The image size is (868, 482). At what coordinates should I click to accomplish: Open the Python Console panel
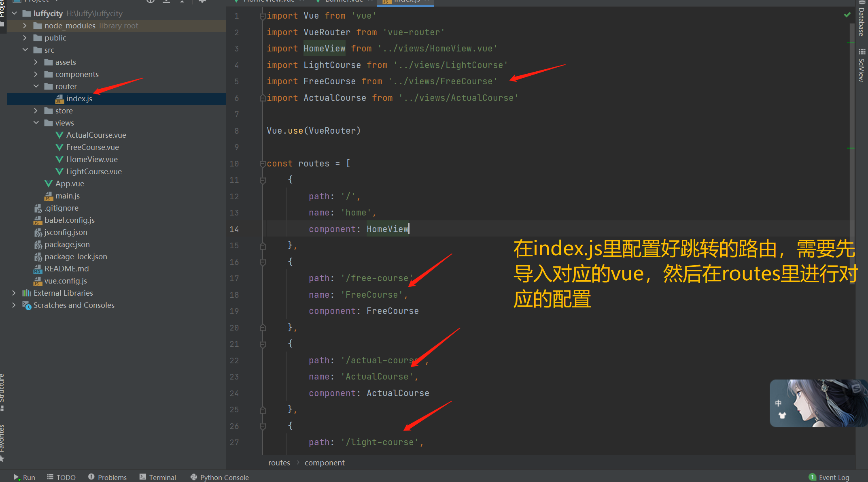(219, 477)
